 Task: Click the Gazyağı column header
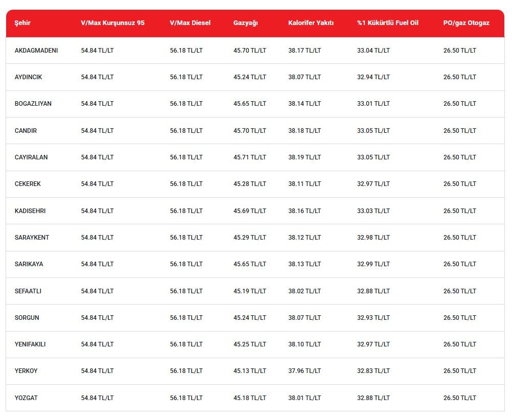pos(245,23)
